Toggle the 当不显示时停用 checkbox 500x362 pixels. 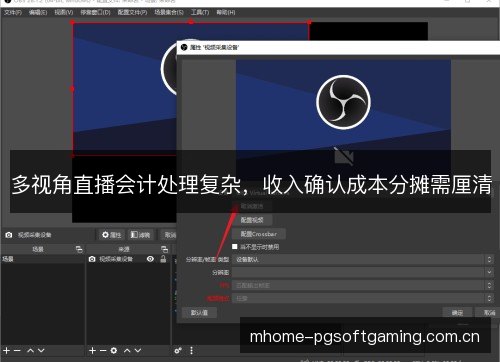tap(235, 247)
